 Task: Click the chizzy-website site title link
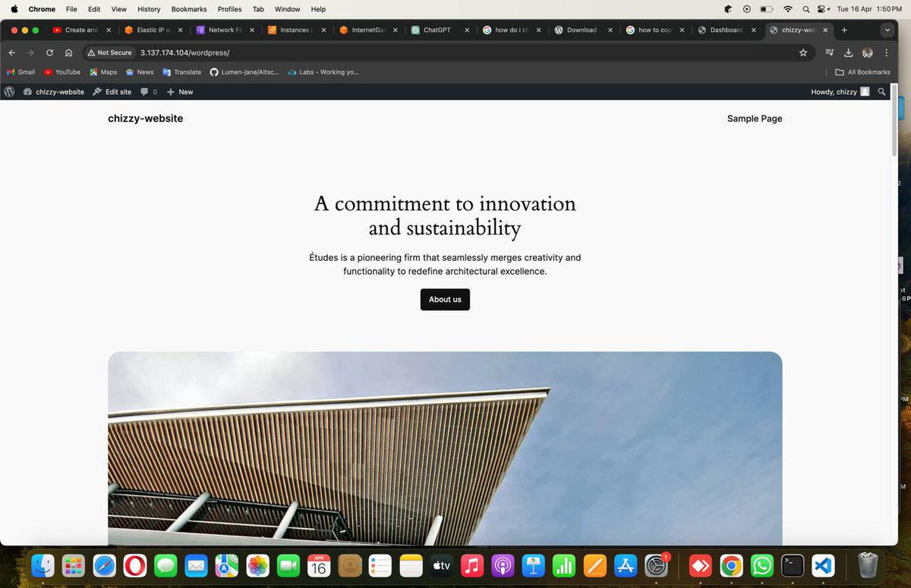point(146,118)
